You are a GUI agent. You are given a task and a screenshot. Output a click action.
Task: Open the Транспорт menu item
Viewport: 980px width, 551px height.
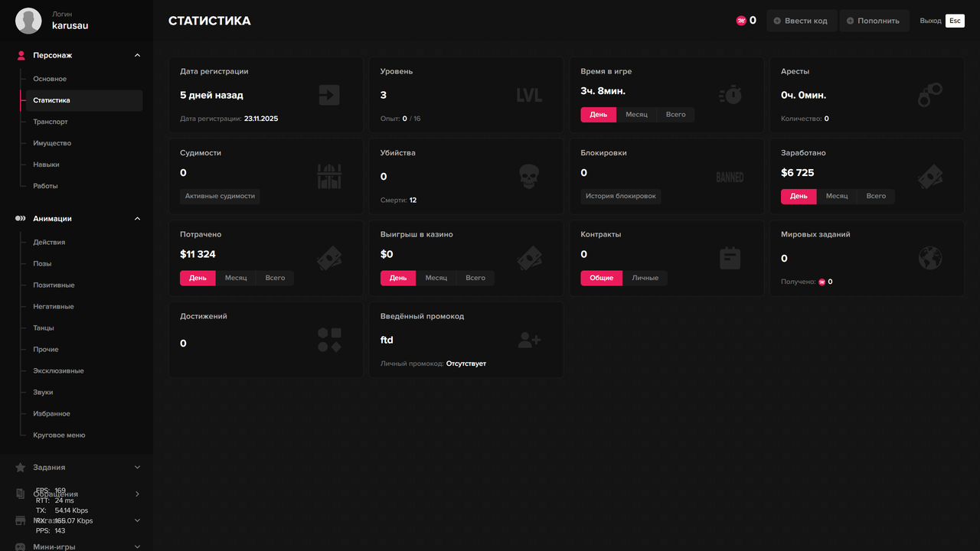pos(51,122)
